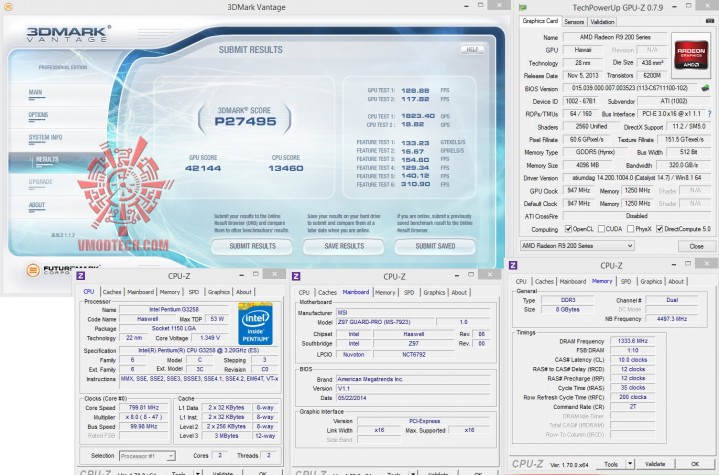719x475 pixels.
Task: Open Mainboard tab in right CPU-Z window
Action: 573,282
